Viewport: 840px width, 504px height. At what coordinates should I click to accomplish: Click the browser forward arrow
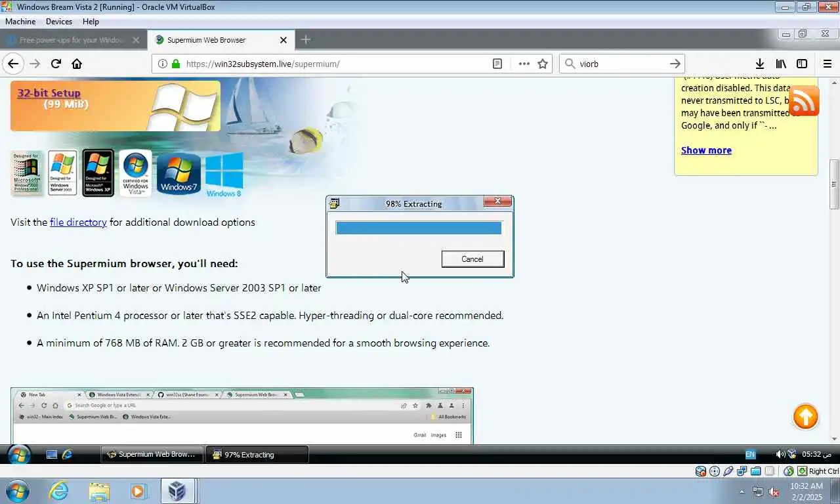pos(35,64)
